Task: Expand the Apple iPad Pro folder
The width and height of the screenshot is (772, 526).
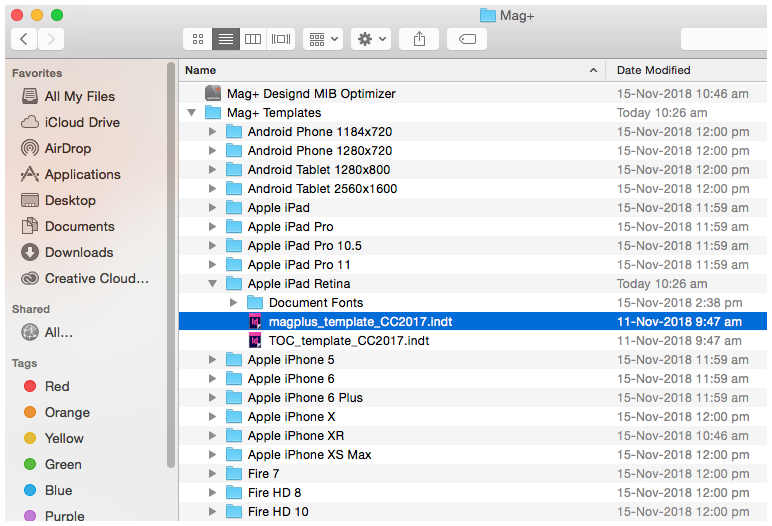Action: (212, 227)
